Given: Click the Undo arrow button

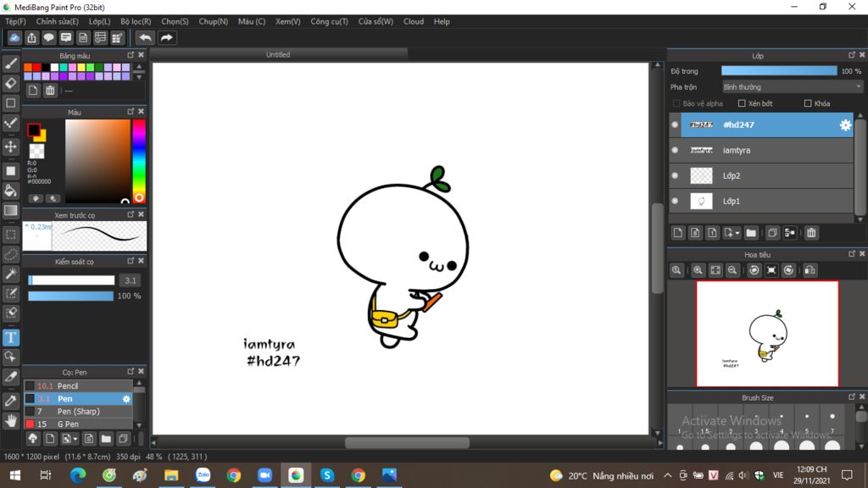Looking at the screenshot, I should (x=145, y=37).
